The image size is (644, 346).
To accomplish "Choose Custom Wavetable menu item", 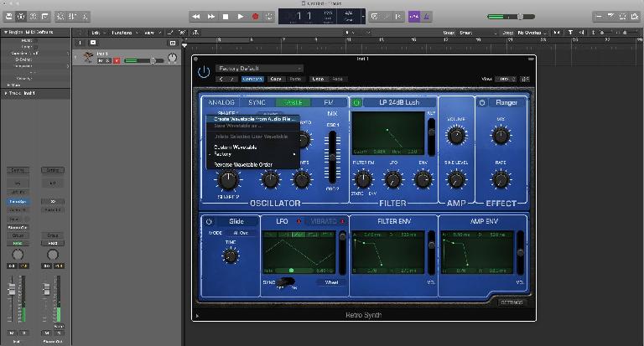I will pos(252,147).
